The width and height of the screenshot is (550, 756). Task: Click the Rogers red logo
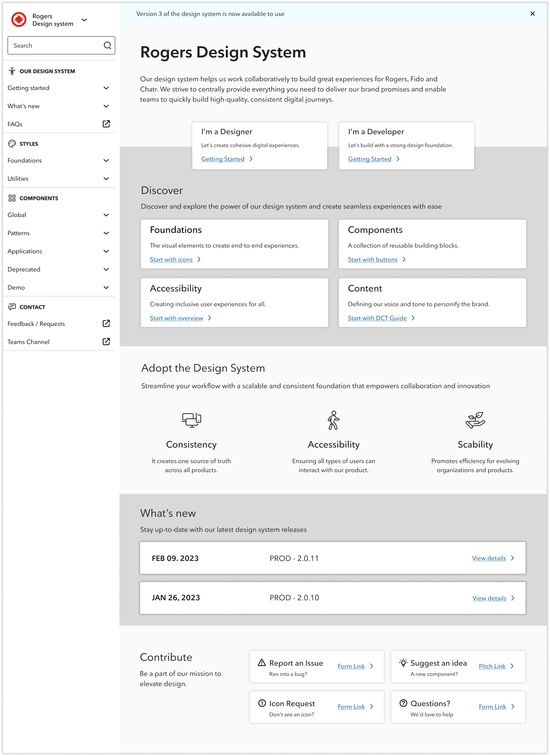click(19, 20)
